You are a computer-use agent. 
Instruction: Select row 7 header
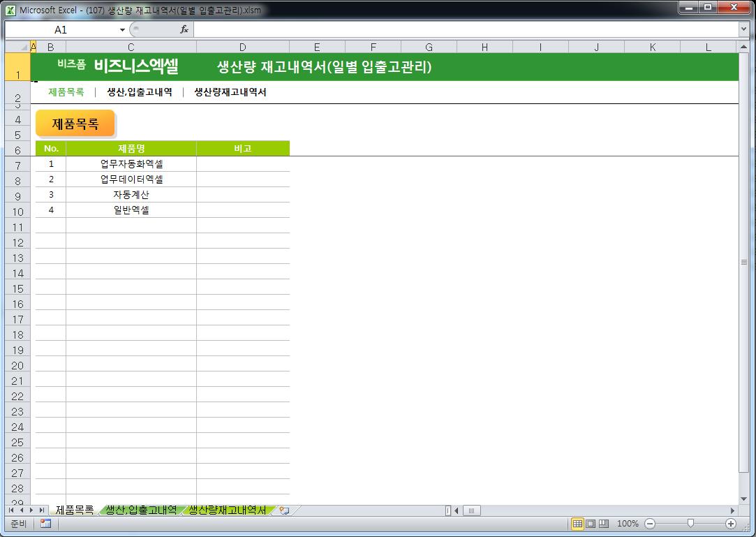pos(18,165)
